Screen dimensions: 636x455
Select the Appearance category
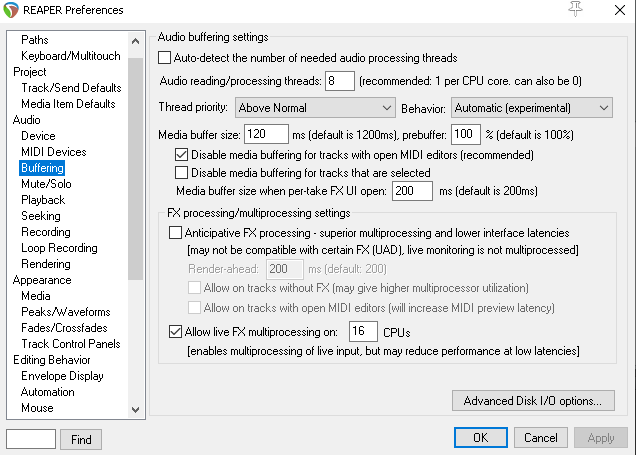(42, 280)
